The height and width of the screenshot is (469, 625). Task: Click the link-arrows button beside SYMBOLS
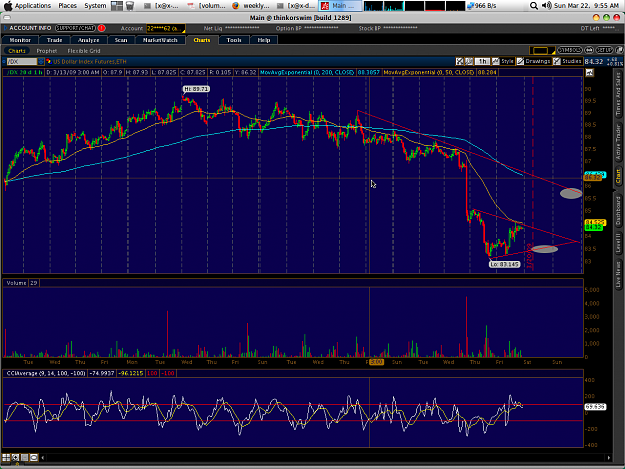589,50
